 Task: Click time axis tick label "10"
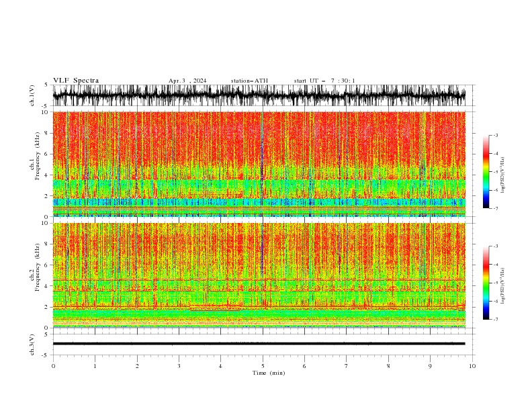[472, 366]
